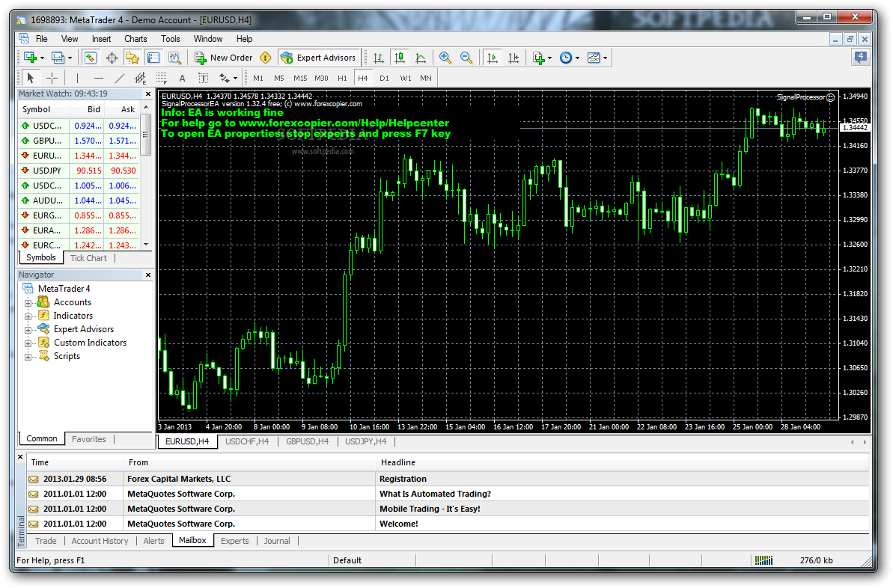Viewport: 893px width, 588px height.
Task: Zoom in on the chart
Action: (445, 58)
